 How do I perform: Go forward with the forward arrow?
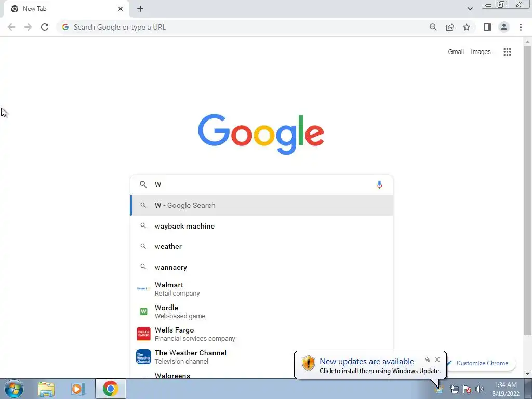28,27
